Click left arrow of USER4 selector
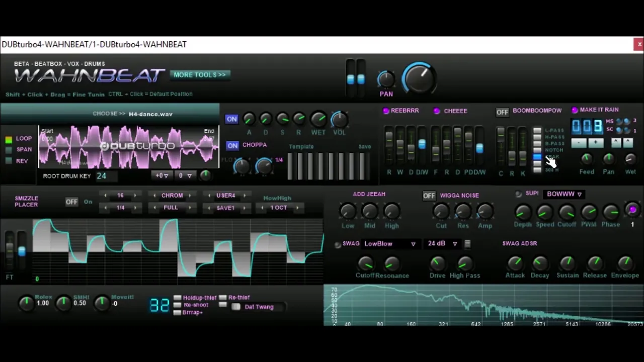 coord(209,196)
